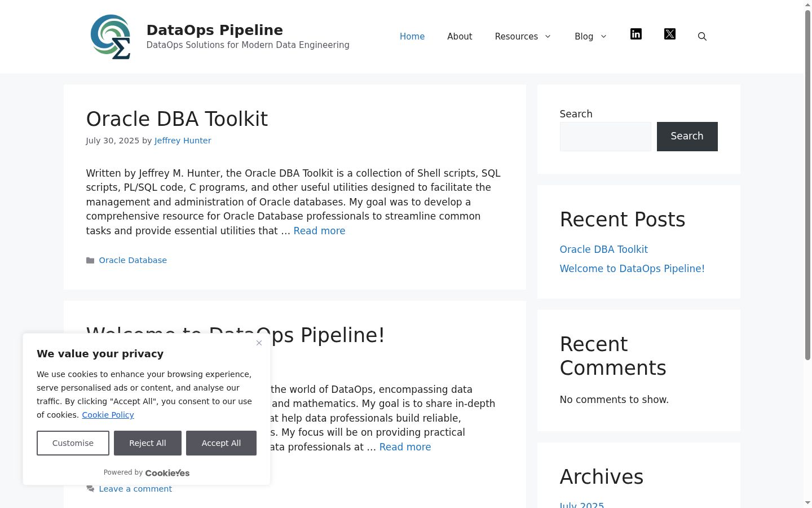Expand the Resources menu dropdown arrow

pos(547,37)
